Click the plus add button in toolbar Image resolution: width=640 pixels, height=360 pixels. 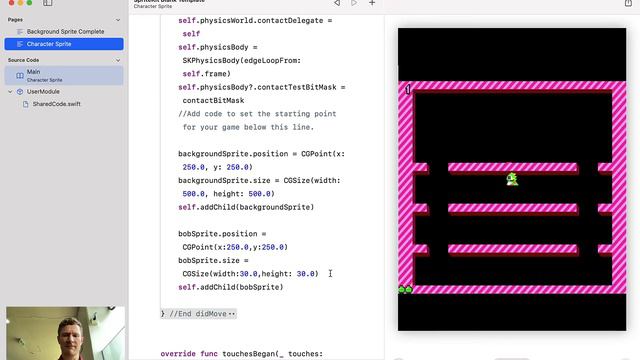(x=372, y=3)
